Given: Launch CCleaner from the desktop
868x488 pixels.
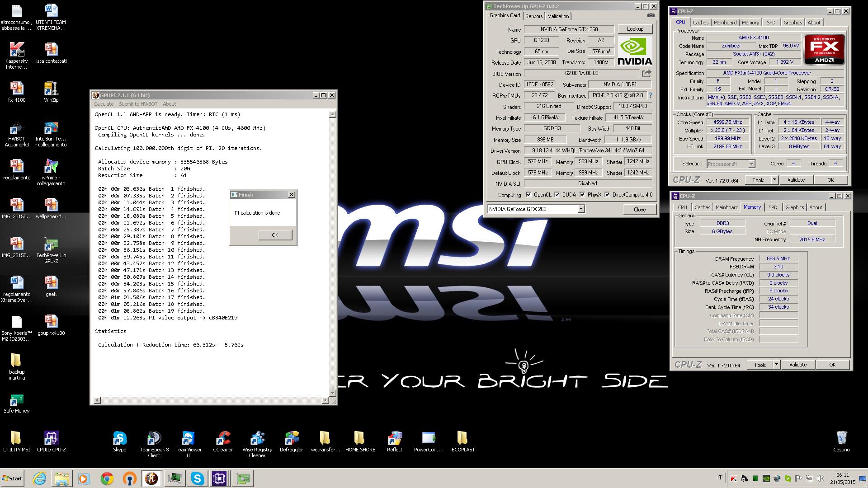Looking at the screenshot, I should coord(223,441).
